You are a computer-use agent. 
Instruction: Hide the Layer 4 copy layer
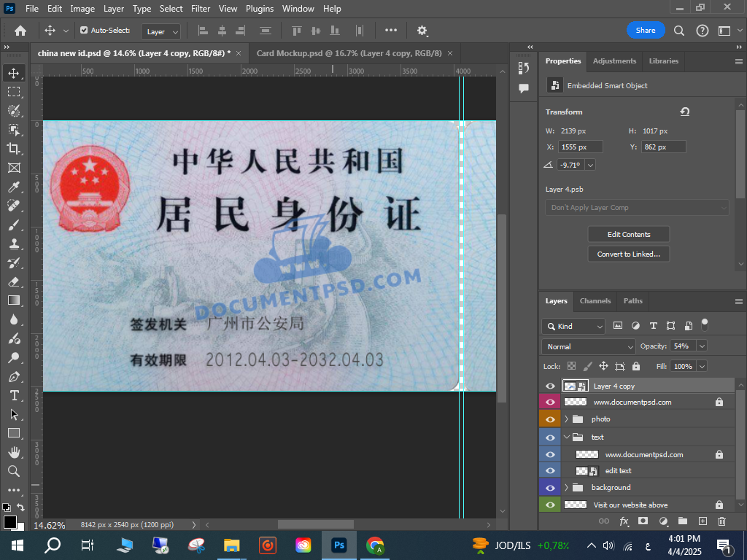pos(550,386)
